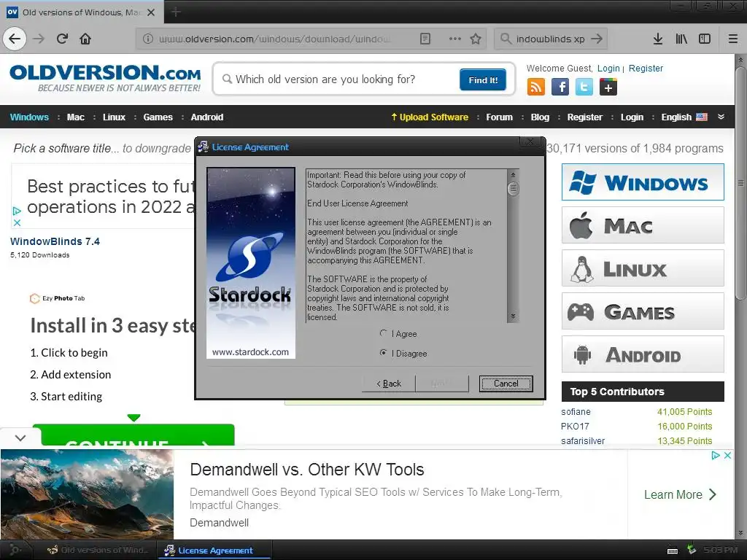Switch to License Agreement taskbar item

point(215,551)
